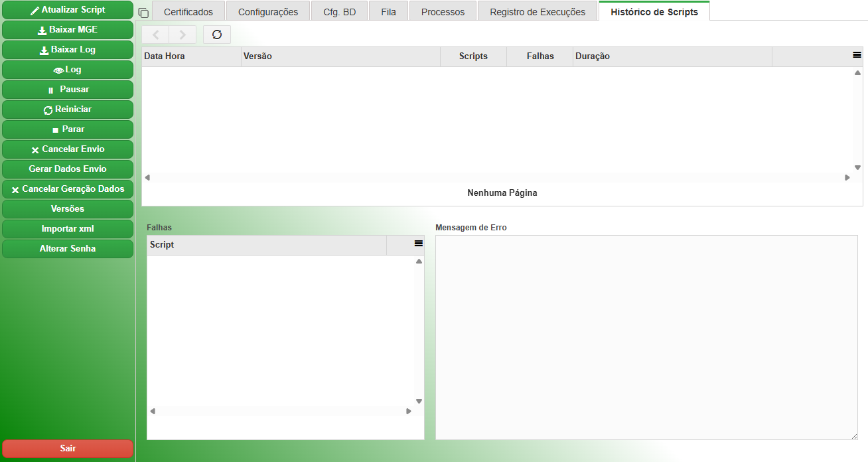
Task: Click Falhas grid scroll up arrow
Action: (419, 262)
